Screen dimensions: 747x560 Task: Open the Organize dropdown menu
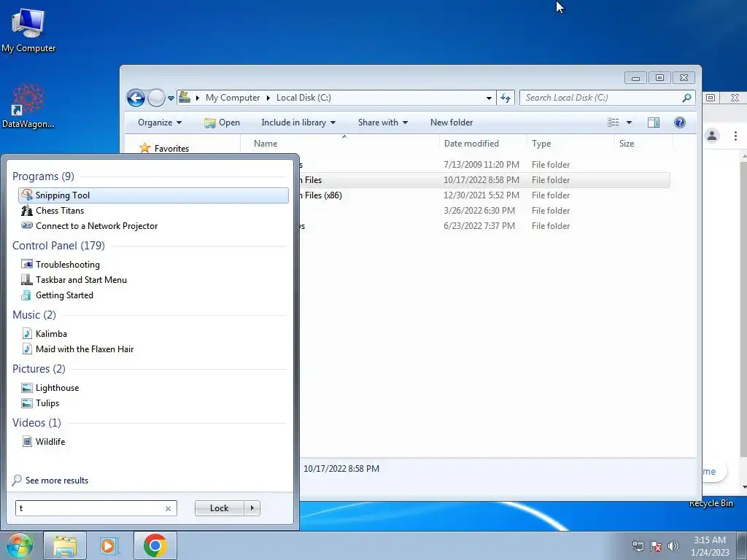pos(160,122)
